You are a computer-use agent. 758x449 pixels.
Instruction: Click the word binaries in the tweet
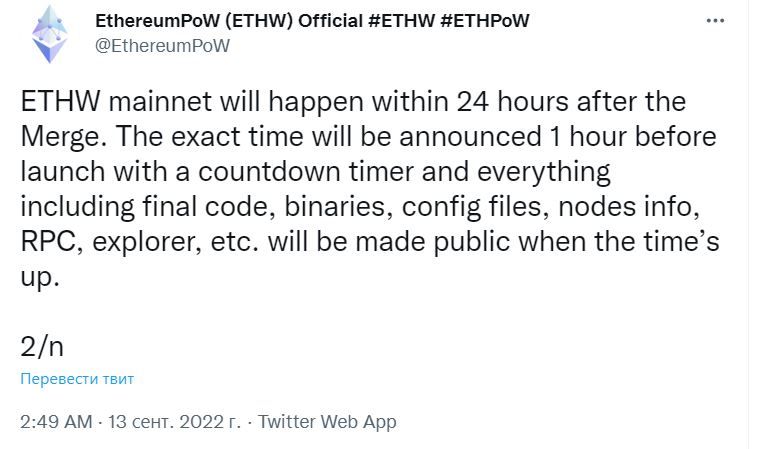tap(334, 207)
